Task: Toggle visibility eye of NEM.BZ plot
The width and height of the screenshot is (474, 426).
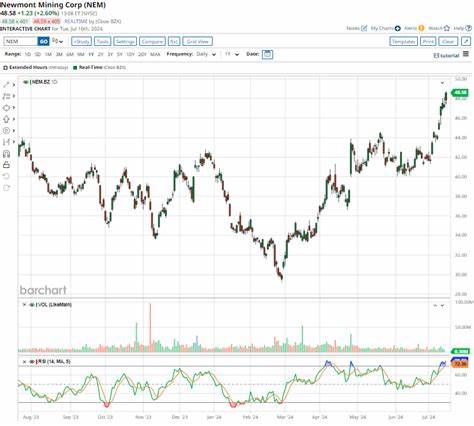Action: [25, 82]
